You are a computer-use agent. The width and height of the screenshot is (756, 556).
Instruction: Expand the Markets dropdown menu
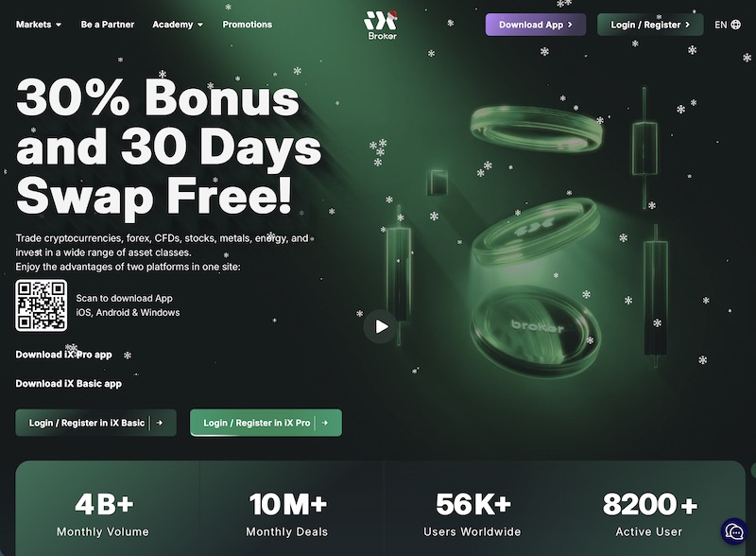pyautogui.click(x=39, y=25)
